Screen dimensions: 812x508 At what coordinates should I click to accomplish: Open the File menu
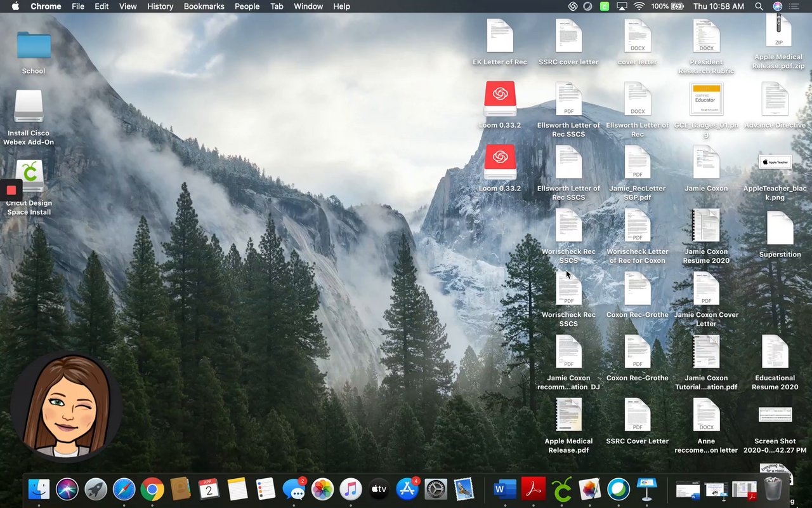tap(78, 6)
